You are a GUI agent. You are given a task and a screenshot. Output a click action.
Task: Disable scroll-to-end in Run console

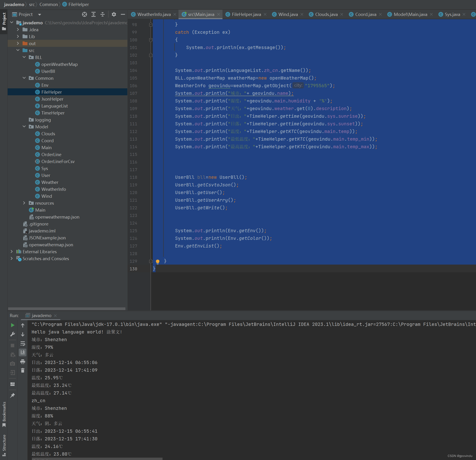[x=23, y=352]
